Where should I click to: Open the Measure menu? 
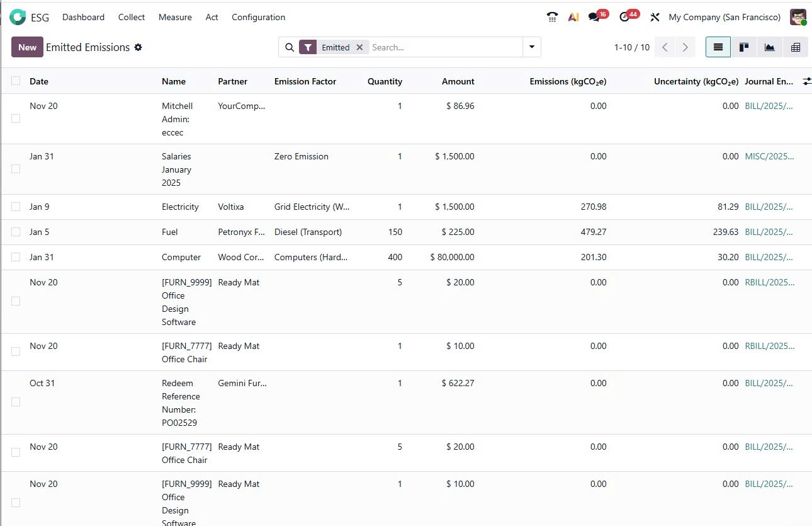(x=175, y=17)
